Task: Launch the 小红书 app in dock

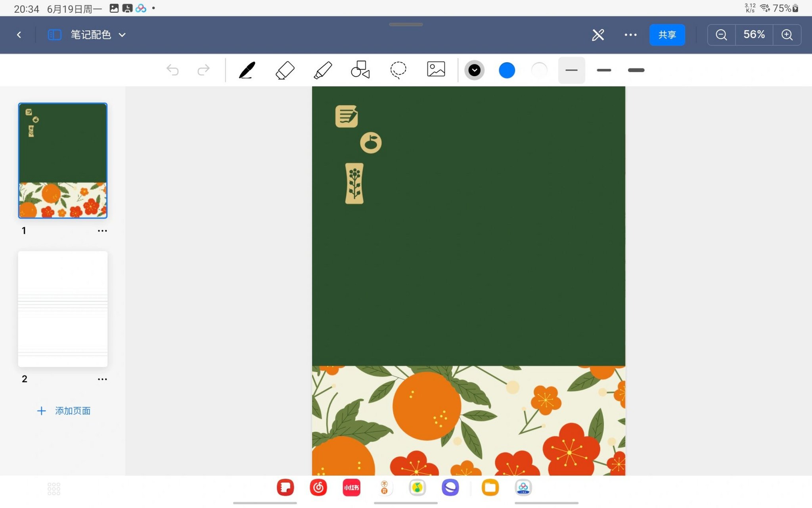Action: coord(351,487)
